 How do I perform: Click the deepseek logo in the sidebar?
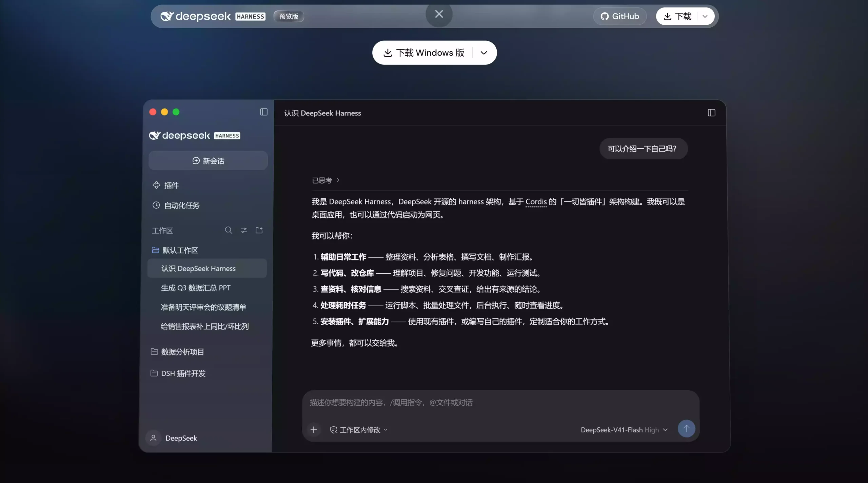click(195, 136)
